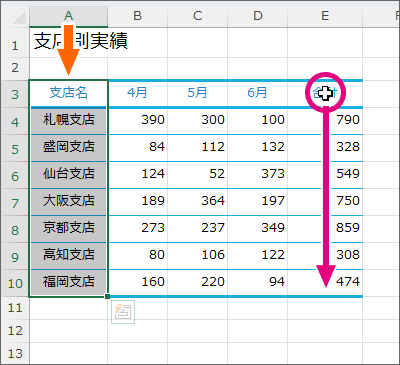The height and width of the screenshot is (365, 400).
Task: Click the cell containing 100
Action: 258,121
